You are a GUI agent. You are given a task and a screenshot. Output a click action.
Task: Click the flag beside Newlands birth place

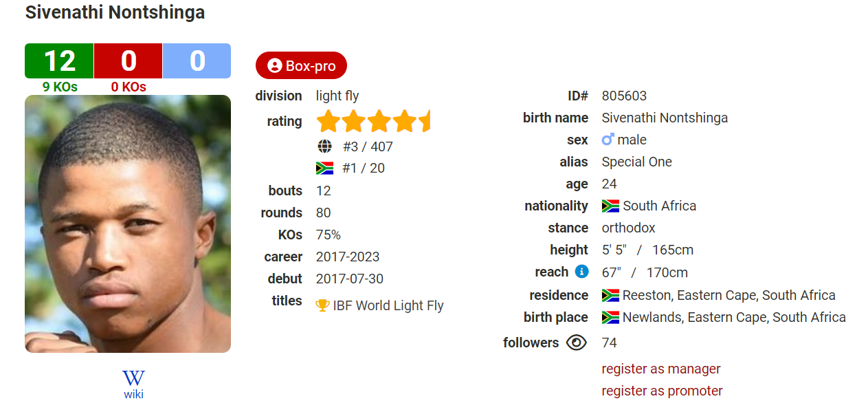(x=610, y=317)
